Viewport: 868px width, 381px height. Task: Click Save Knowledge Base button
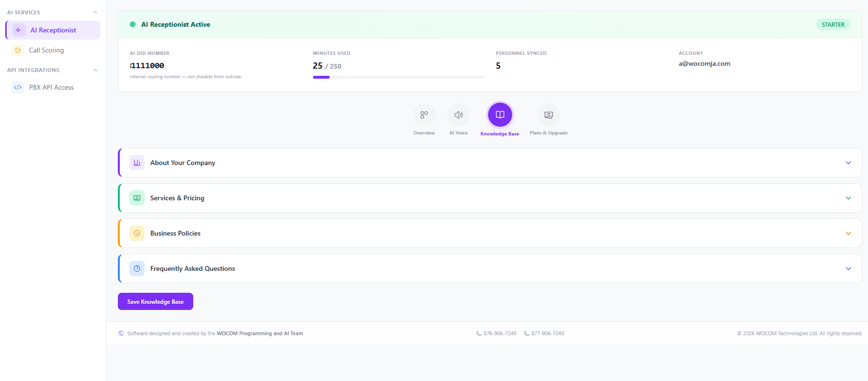click(156, 301)
